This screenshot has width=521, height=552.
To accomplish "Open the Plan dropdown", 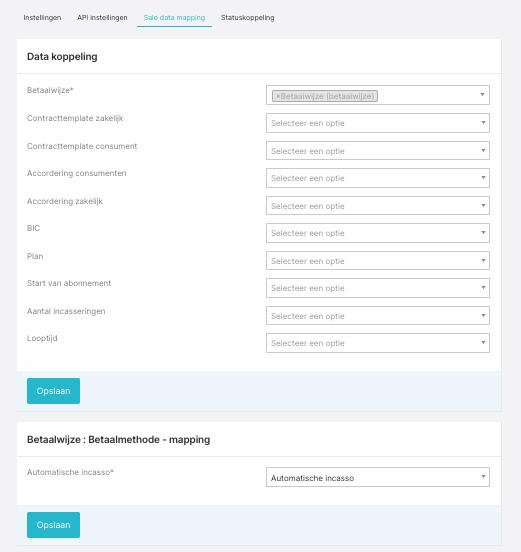I will (x=378, y=261).
